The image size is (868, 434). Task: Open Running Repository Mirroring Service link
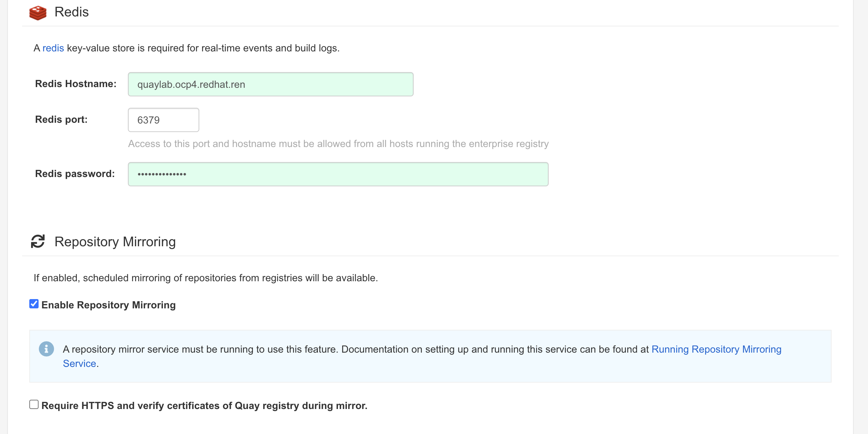coord(716,349)
